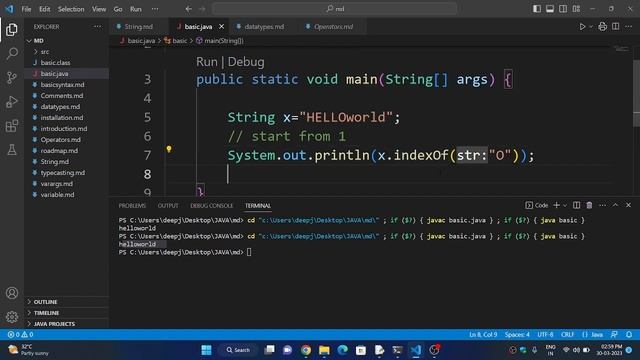The image size is (640, 360).
Task: Open the Run menu
Action: coord(136,9)
